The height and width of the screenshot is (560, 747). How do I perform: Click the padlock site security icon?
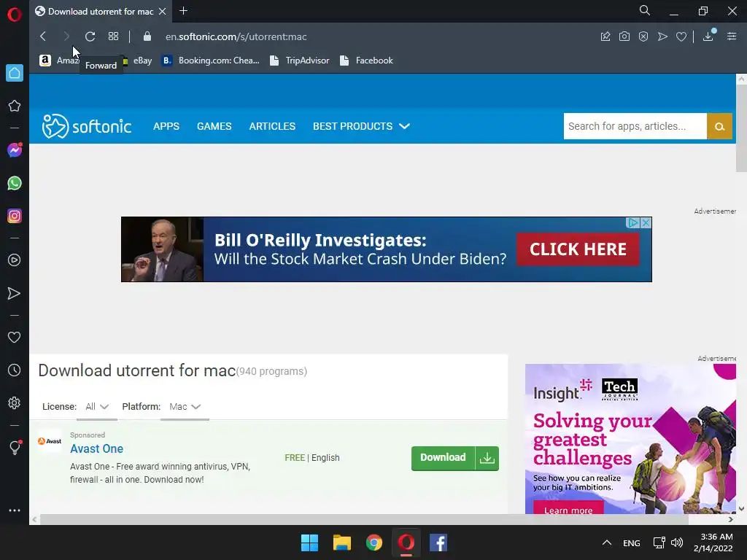point(147,36)
